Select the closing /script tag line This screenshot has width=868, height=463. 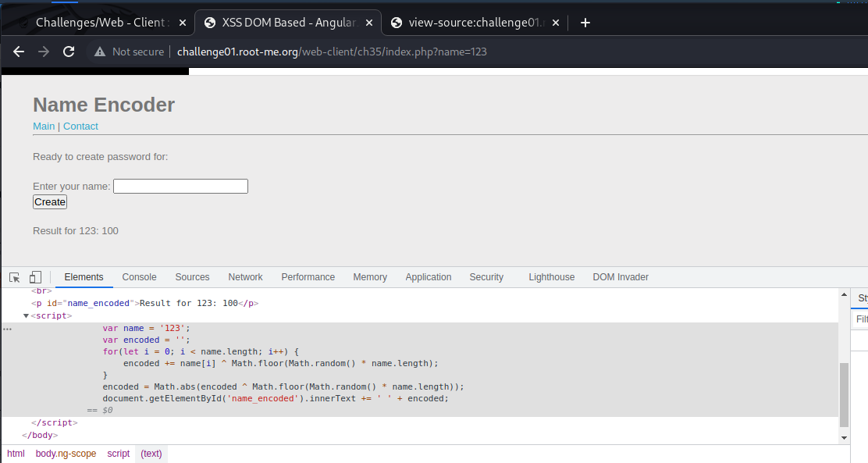[x=55, y=422]
